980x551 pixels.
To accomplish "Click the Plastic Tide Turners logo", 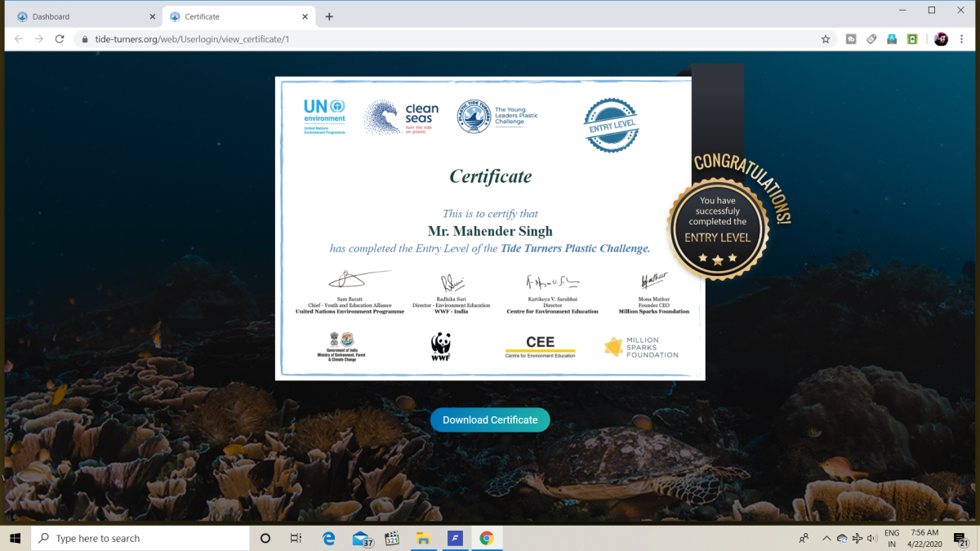I will pyautogui.click(x=498, y=116).
